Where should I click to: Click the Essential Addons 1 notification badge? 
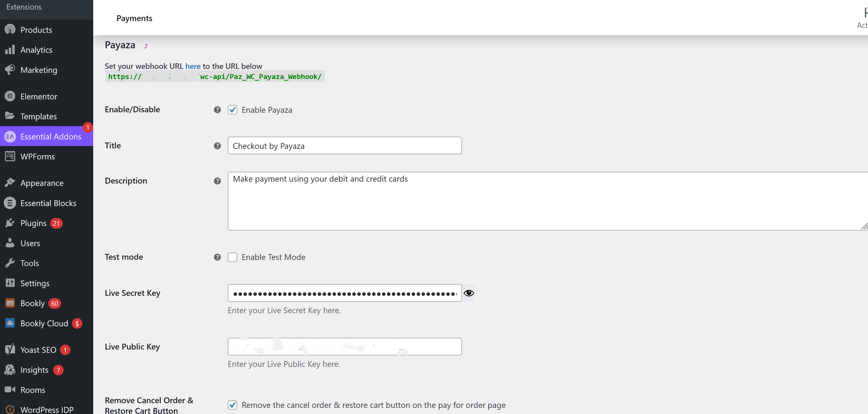tap(88, 128)
